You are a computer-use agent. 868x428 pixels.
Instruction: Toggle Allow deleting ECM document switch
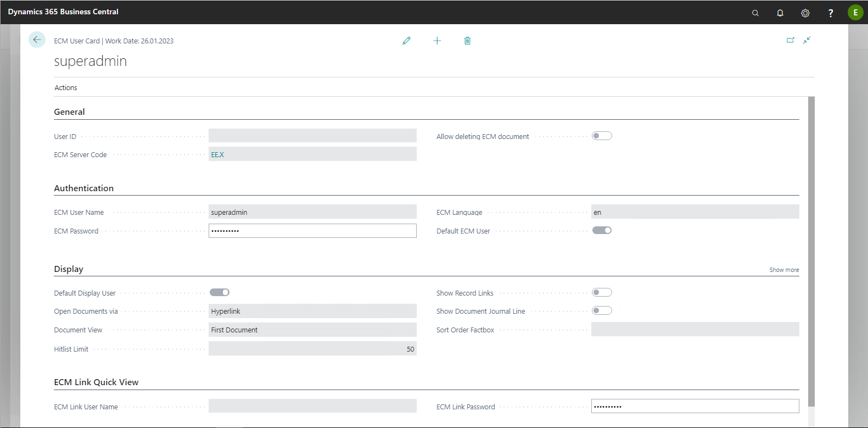click(x=602, y=136)
